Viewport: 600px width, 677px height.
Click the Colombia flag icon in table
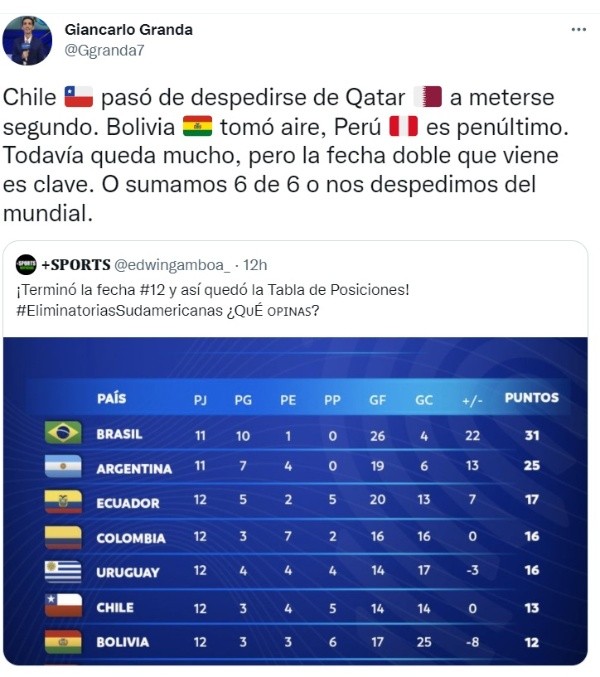[63, 537]
